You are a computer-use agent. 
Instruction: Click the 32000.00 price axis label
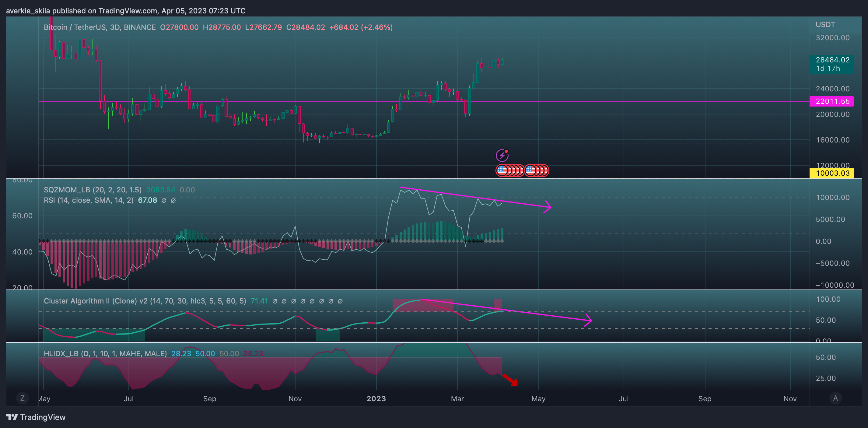(833, 38)
